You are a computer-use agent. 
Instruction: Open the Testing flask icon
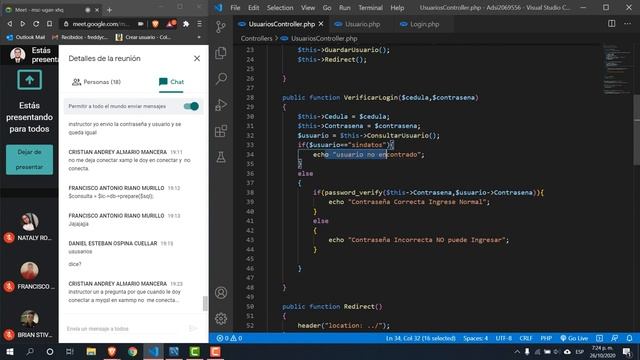[221, 157]
